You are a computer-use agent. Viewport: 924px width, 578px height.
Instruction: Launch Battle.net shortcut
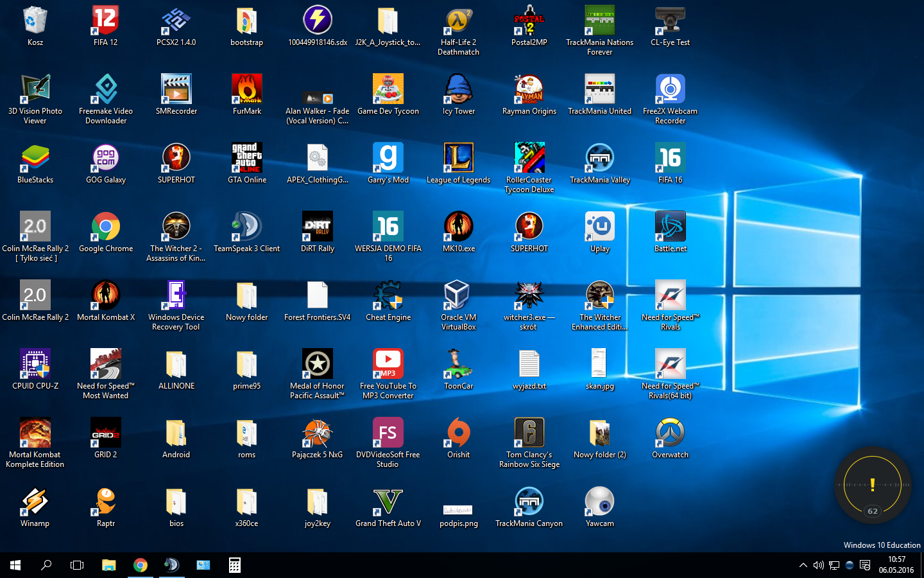tap(671, 227)
